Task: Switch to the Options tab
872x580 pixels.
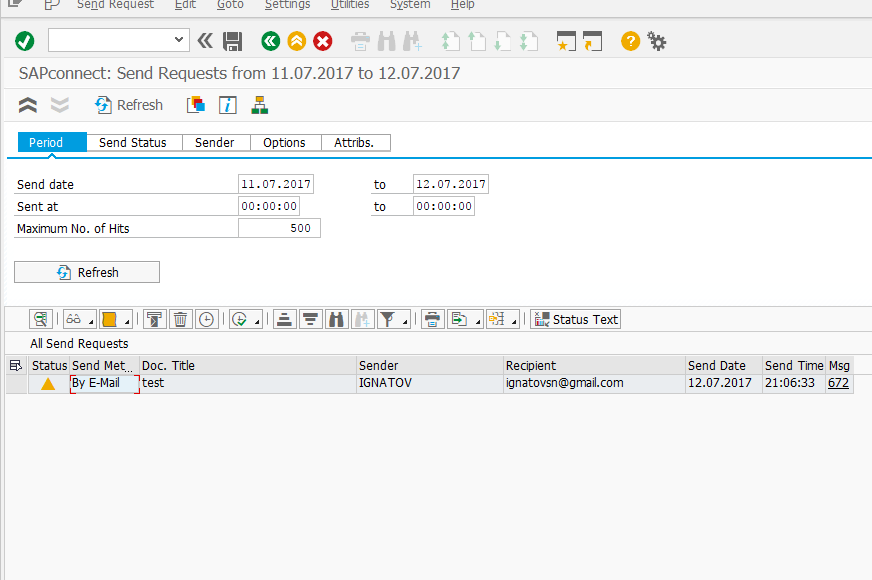Action: 286,142
